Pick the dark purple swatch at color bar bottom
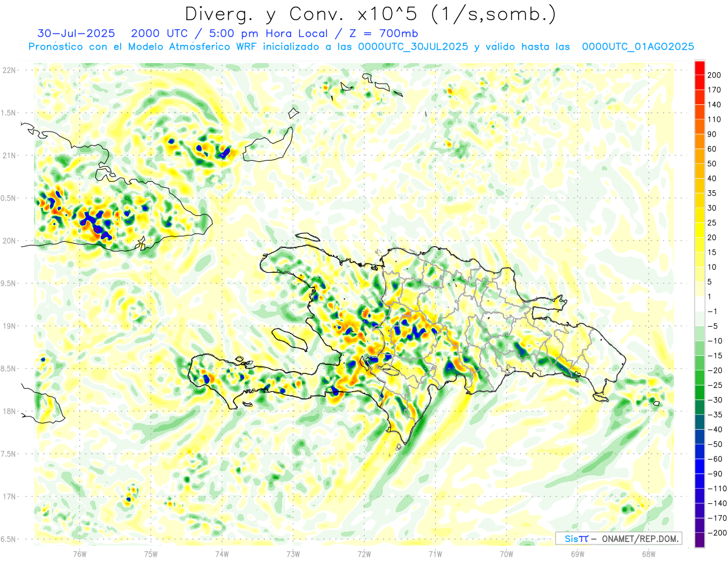Screen dimensions: 728x562 tap(699, 540)
